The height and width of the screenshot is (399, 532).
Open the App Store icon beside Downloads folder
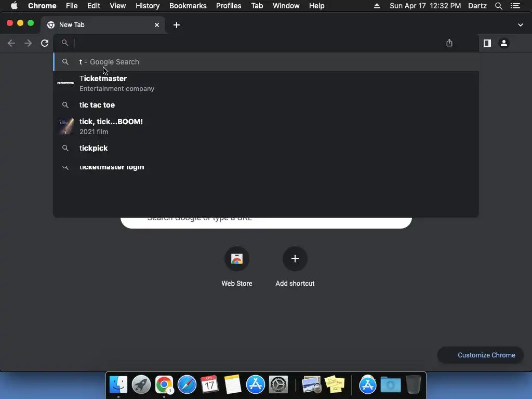367,384
